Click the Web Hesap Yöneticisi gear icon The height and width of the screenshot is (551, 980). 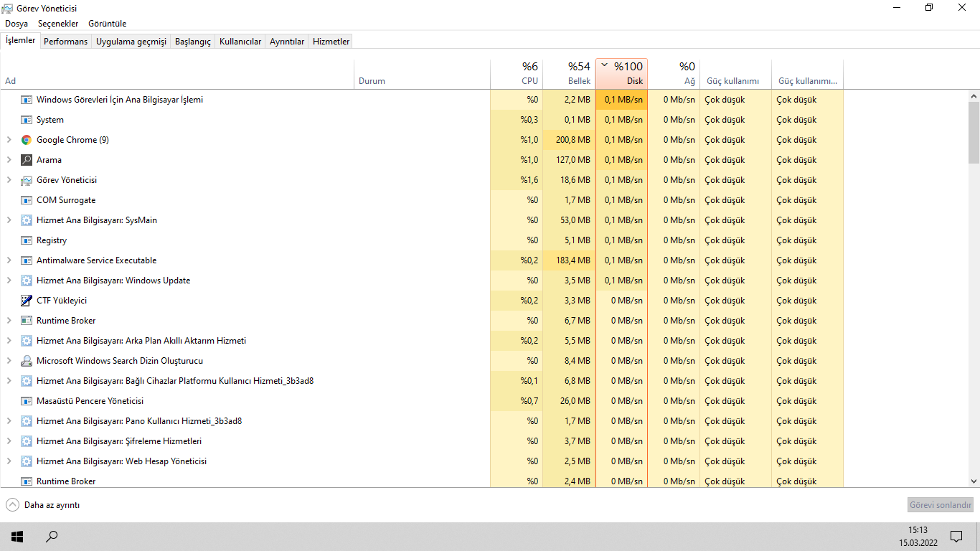(27, 461)
